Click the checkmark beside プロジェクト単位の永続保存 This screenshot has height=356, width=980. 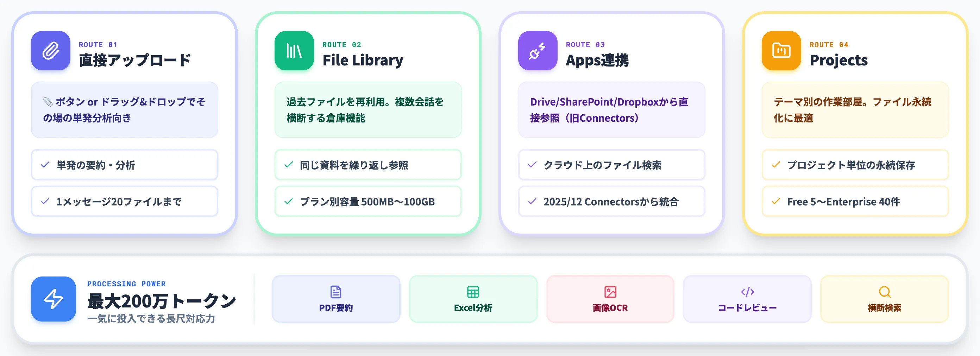tap(775, 165)
